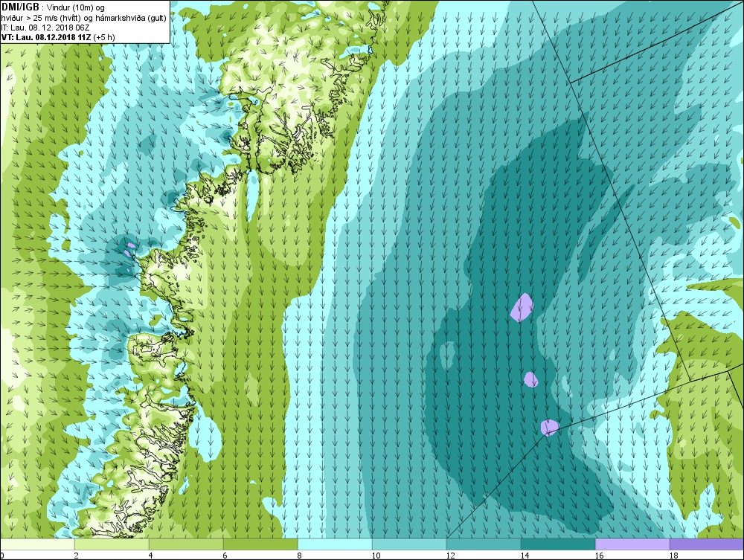744x560 pixels.
Task: Pick the 12–14 m/s medium teal legend swatch
Action: tap(484, 544)
